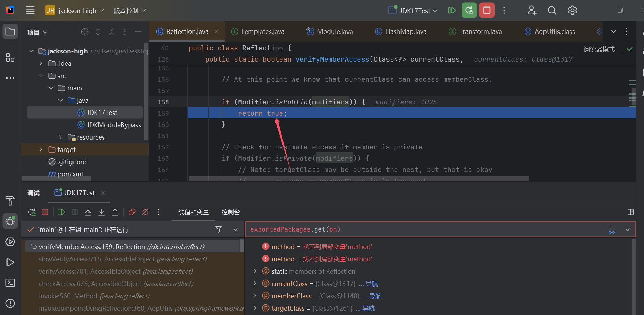This screenshot has width=644, height=315.
Task: Collapse all in the project panel
Action: [111, 32]
